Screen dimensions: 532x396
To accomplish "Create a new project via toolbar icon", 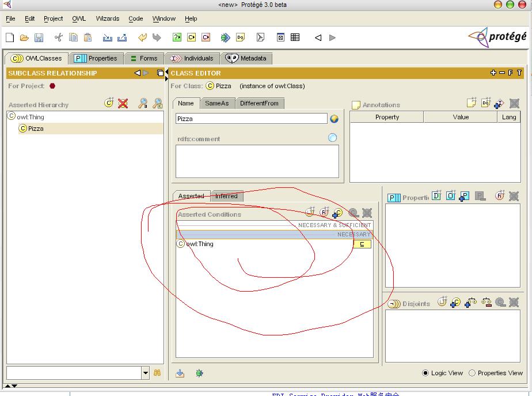I will [x=10, y=37].
